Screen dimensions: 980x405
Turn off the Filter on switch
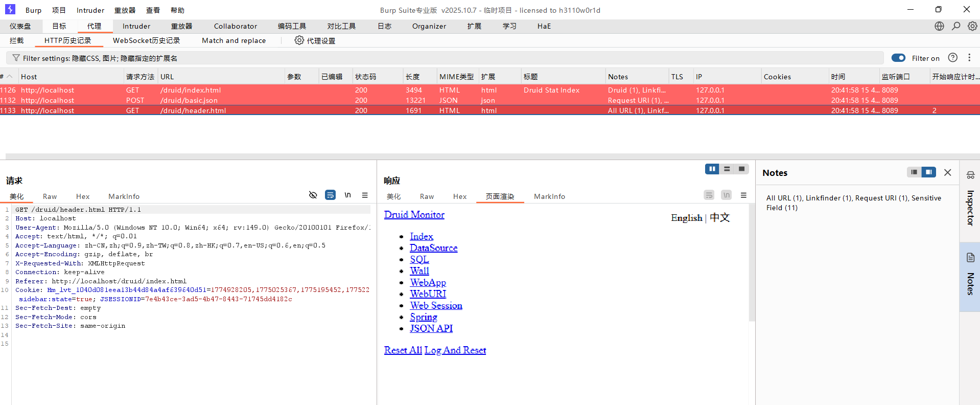point(898,58)
